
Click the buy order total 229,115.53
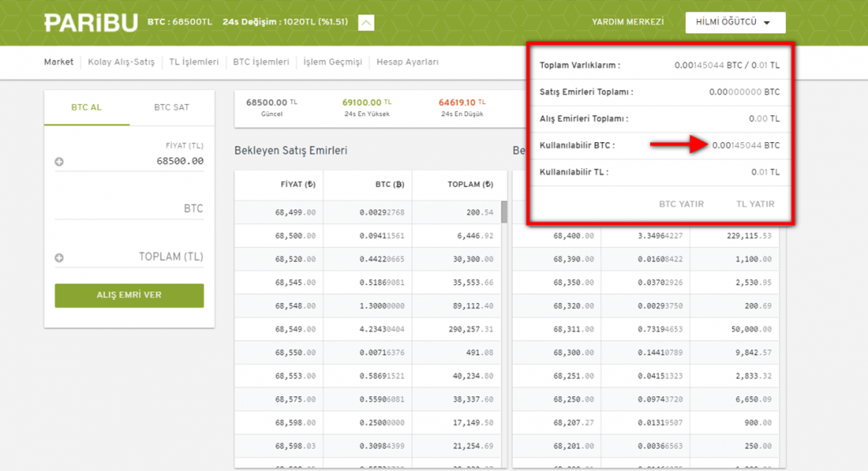point(749,235)
